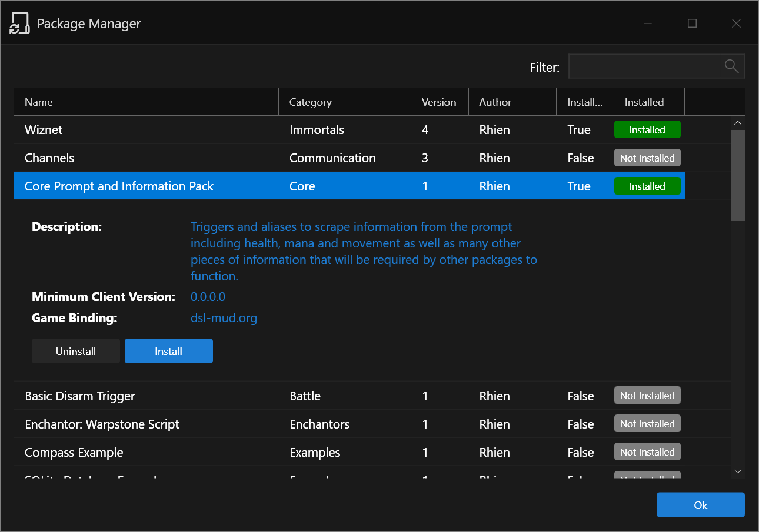Click the vertical scrollbar thumb
This screenshot has width=759, height=532.
738,175
